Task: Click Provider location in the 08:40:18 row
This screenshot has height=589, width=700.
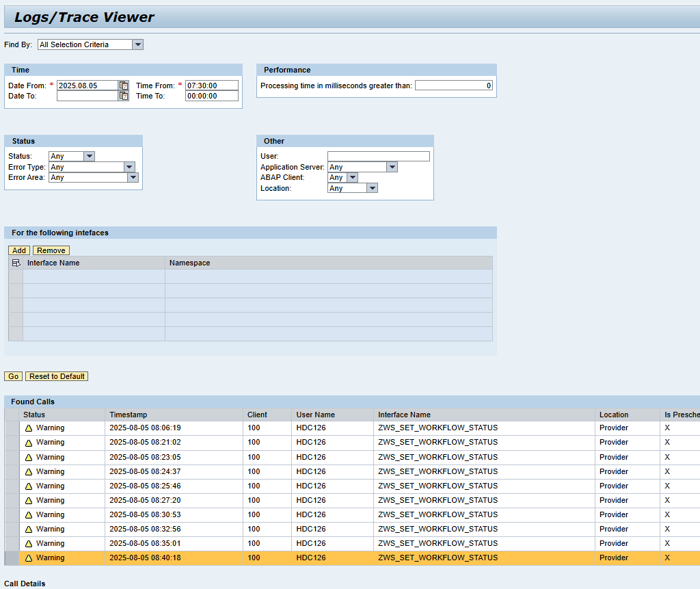Action: coord(614,558)
